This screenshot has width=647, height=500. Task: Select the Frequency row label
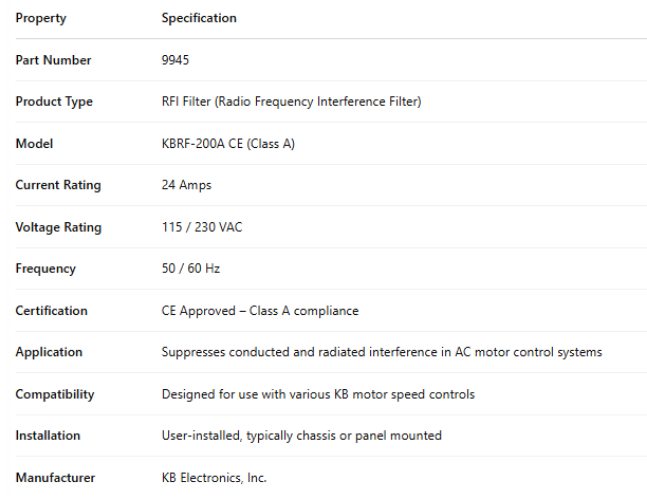click(x=45, y=269)
